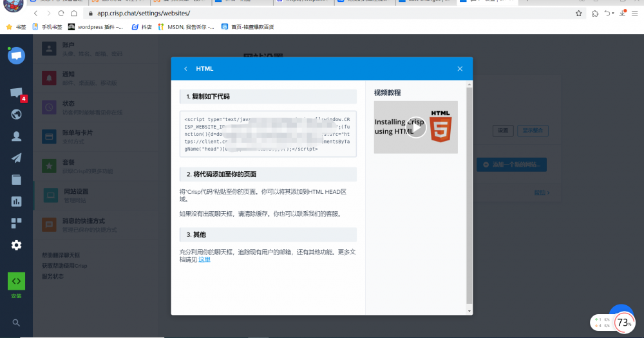Open the contacts person icon in sidebar
Screen dimensions: 644x338
pyautogui.click(x=17, y=136)
